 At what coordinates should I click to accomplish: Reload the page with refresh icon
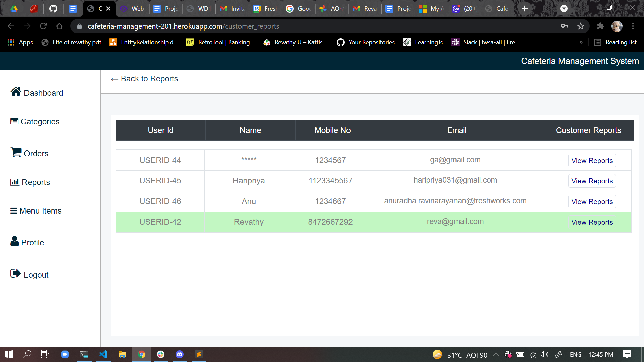coord(43,26)
